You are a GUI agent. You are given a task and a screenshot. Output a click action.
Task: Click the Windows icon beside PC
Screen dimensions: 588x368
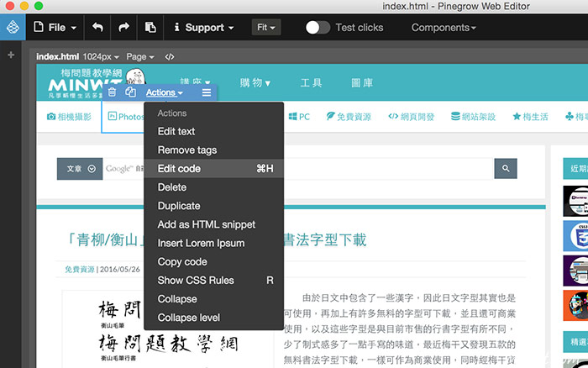click(293, 117)
